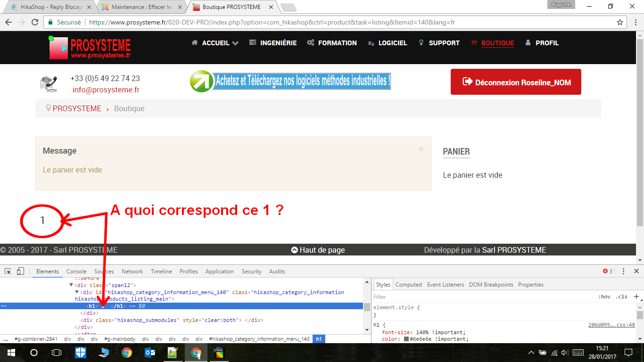The height and width of the screenshot is (362, 644).
Task: Click the Sarl PROSYSTEME footer link
Action: [514, 250]
